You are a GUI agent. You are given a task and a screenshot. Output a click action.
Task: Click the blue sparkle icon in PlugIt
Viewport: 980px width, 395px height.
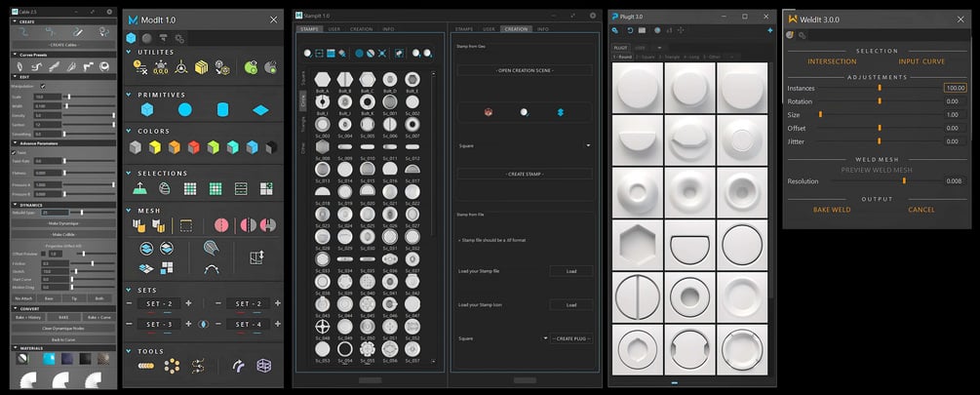click(770, 30)
